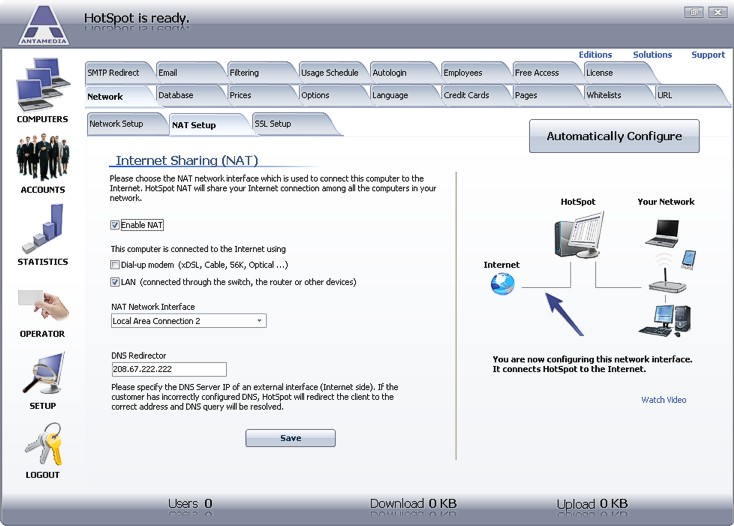Click the 'Internet Sharing (NAT)' heading
The height and width of the screenshot is (526, 734).
tap(187, 161)
